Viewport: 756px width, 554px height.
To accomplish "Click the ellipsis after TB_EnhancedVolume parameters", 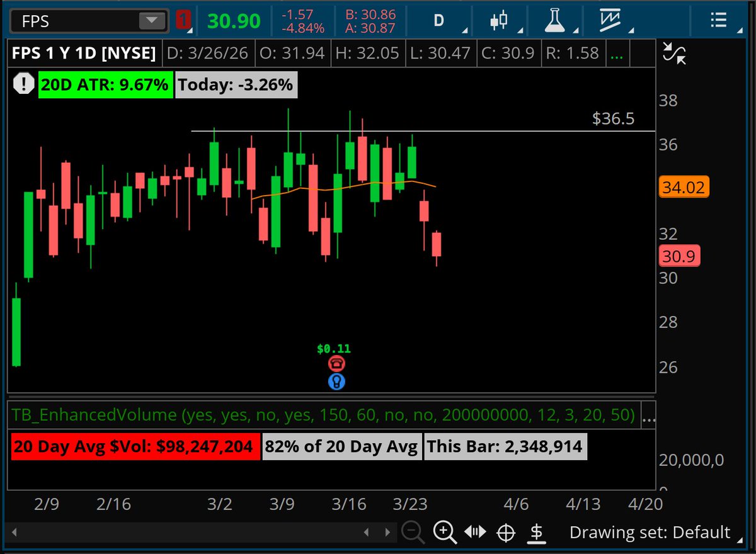I will pyautogui.click(x=648, y=415).
